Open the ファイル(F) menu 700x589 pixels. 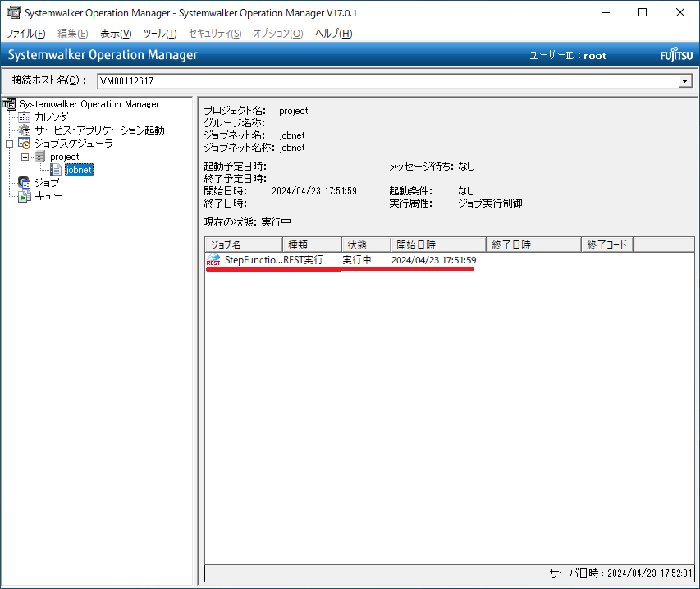[x=26, y=34]
